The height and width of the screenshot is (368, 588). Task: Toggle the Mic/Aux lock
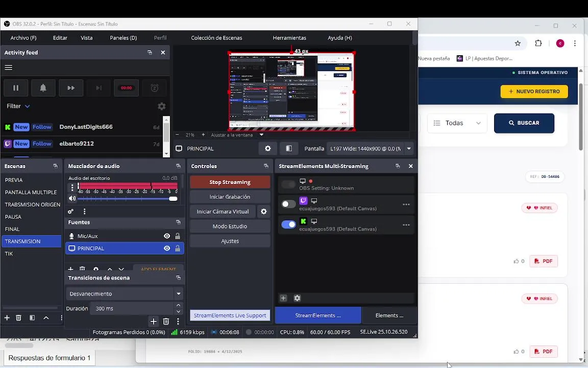coord(178,236)
